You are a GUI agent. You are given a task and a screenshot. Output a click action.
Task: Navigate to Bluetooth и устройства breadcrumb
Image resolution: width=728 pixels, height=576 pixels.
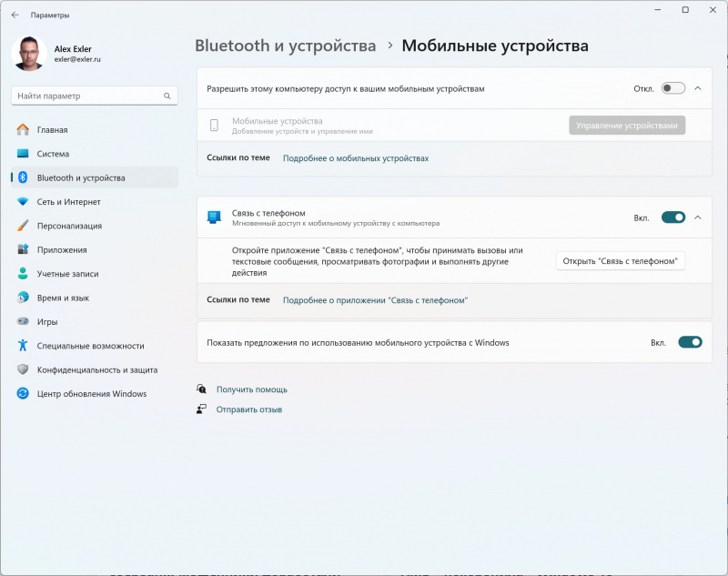click(x=285, y=45)
